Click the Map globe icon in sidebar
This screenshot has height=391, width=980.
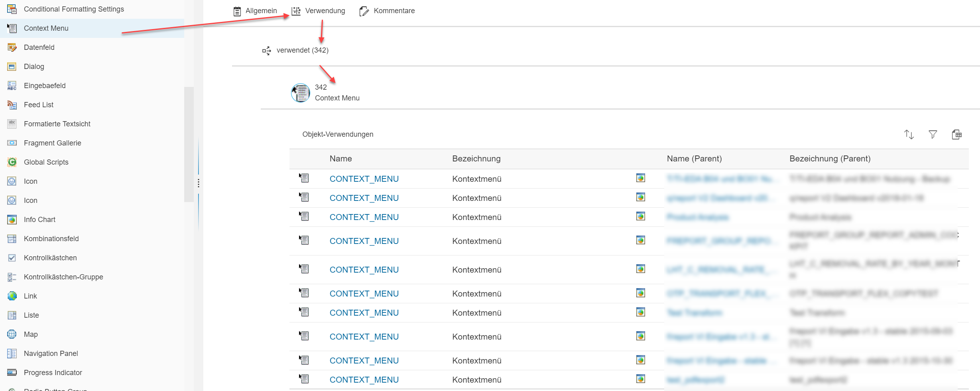(x=12, y=334)
